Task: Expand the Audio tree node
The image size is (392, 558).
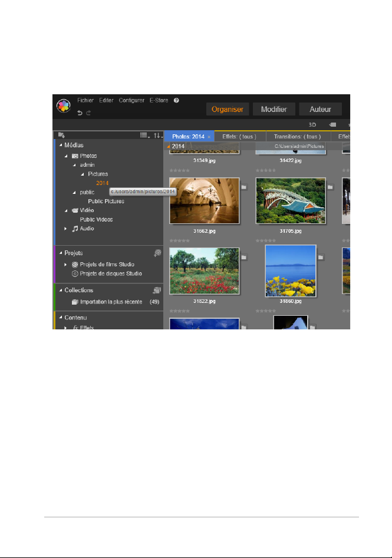Action: (x=66, y=229)
